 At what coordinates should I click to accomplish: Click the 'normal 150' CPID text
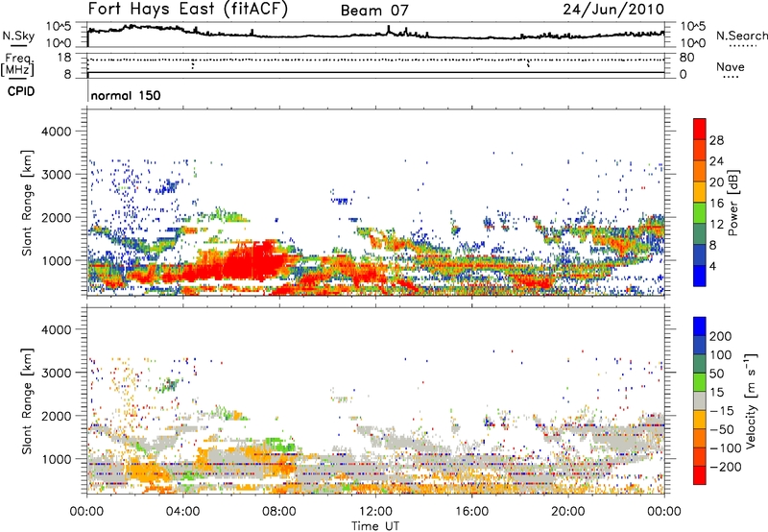point(126,95)
